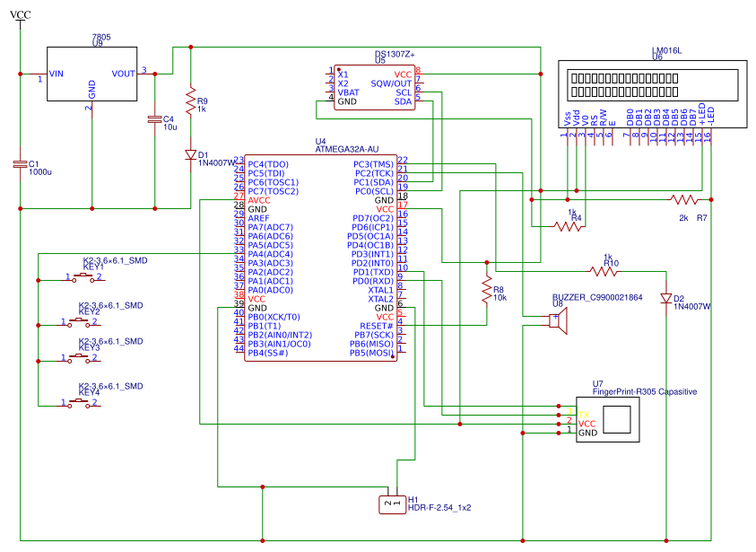This screenshot has width=756, height=552.
Task: Click the PD0(RXD) pin label
Action: pyautogui.click(x=373, y=281)
